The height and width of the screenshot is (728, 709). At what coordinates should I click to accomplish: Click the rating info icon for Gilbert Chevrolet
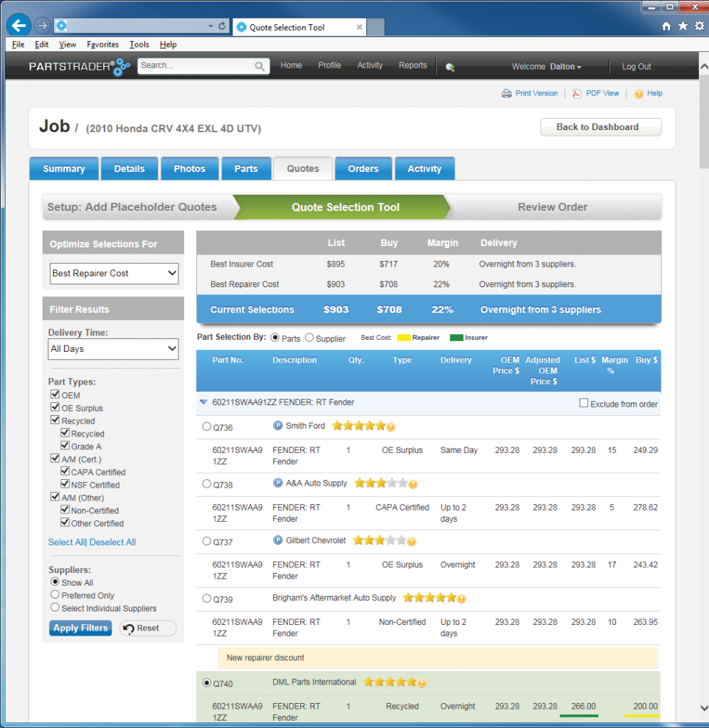411,541
